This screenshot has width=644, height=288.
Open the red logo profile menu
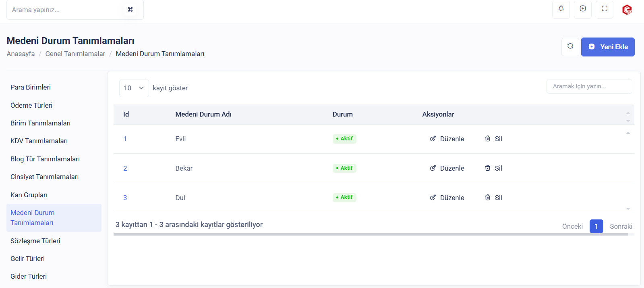point(627,10)
